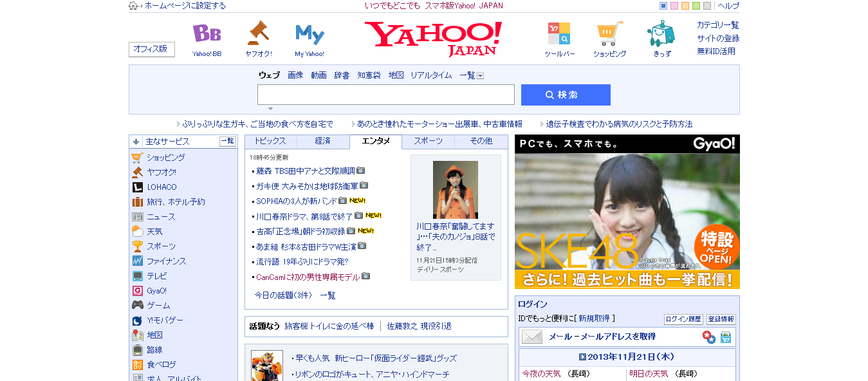
Task: Click the ヤフオク! gavel icon in sidebar
Action: (x=137, y=172)
